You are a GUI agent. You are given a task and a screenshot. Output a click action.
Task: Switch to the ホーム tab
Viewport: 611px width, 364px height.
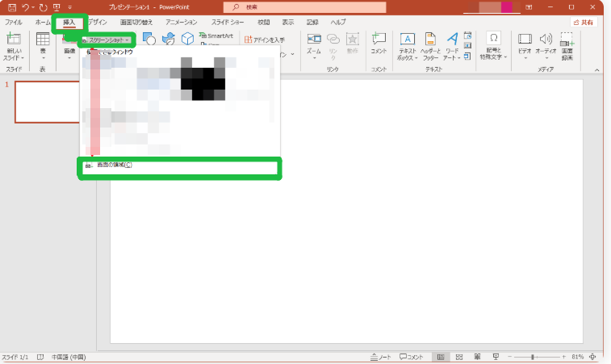[43, 23]
